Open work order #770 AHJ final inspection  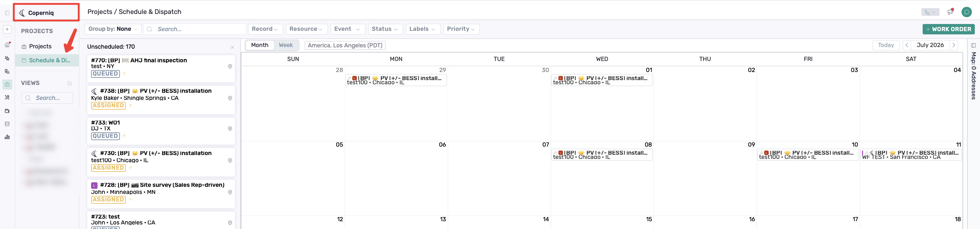pos(161,68)
